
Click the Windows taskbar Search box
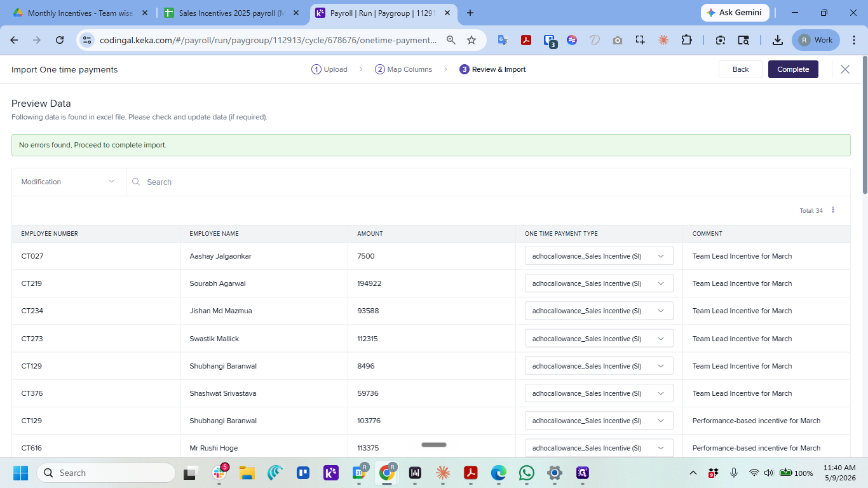106,473
